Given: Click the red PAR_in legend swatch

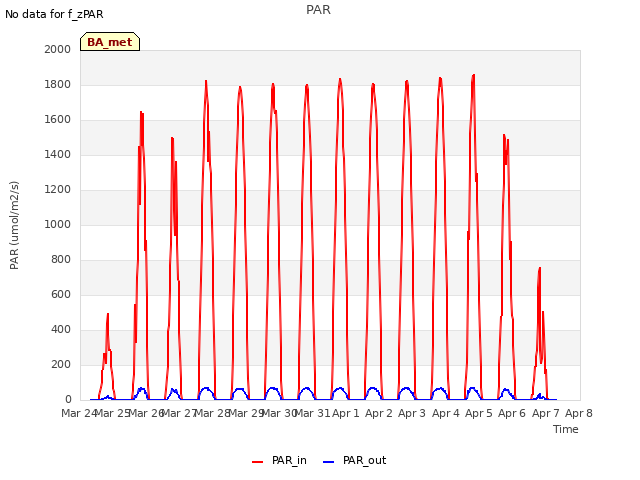Looking at the screenshot, I should tap(258, 462).
